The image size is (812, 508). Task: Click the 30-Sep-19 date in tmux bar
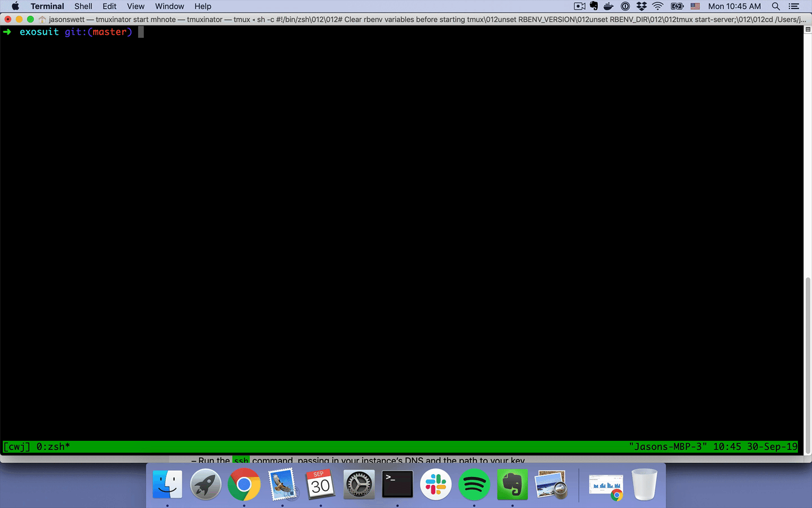coord(773,446)
